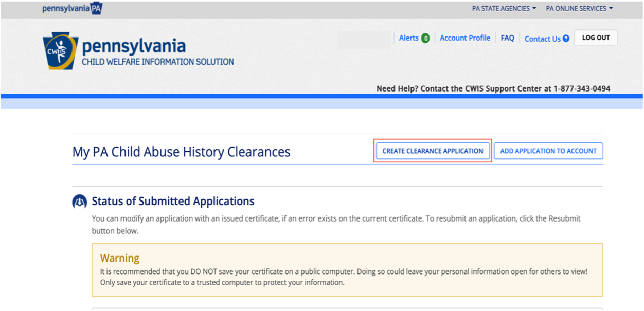Click the Warning heading in yellow box
Screen dimensions: 644x311
120,258
